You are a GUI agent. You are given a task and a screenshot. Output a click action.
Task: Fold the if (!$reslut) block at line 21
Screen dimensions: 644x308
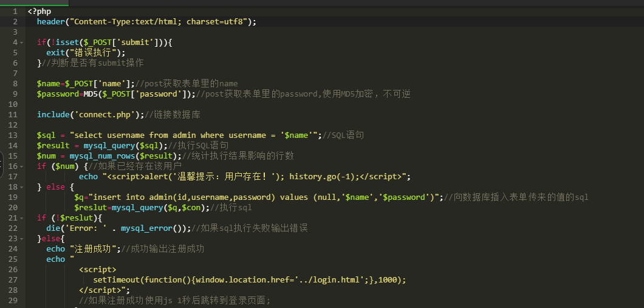tap(21, 218)
